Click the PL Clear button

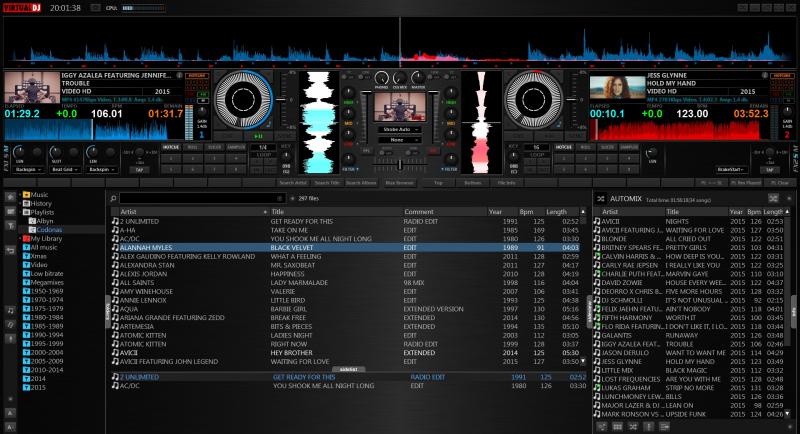click(780, 183)
